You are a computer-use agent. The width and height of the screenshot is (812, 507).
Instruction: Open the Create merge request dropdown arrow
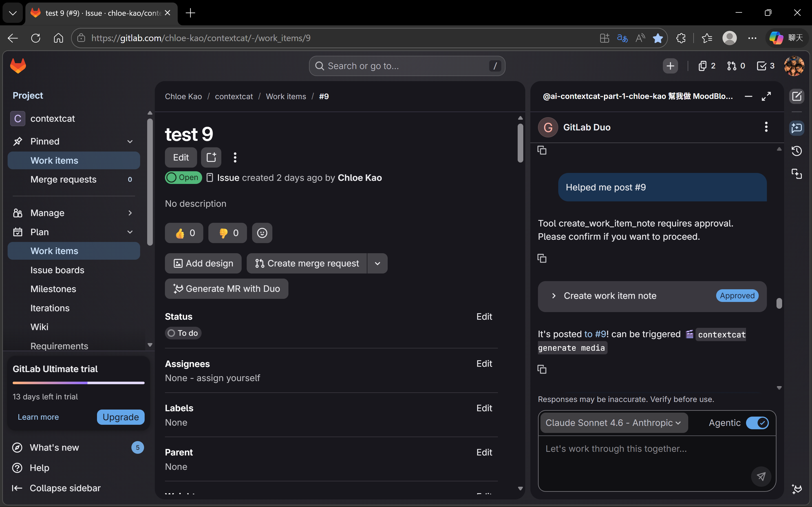click(x=378, y=264)
